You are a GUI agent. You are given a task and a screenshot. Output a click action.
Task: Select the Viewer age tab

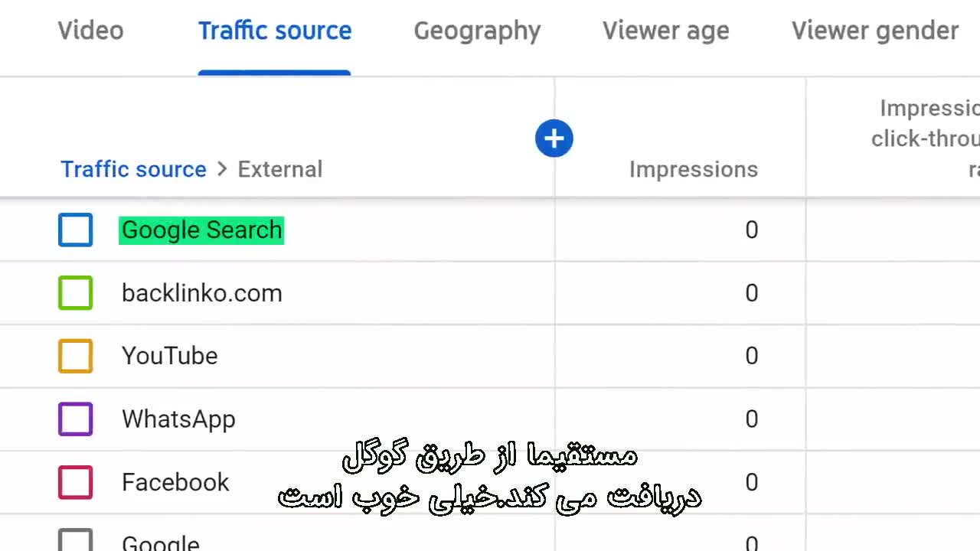click(665, 31)
